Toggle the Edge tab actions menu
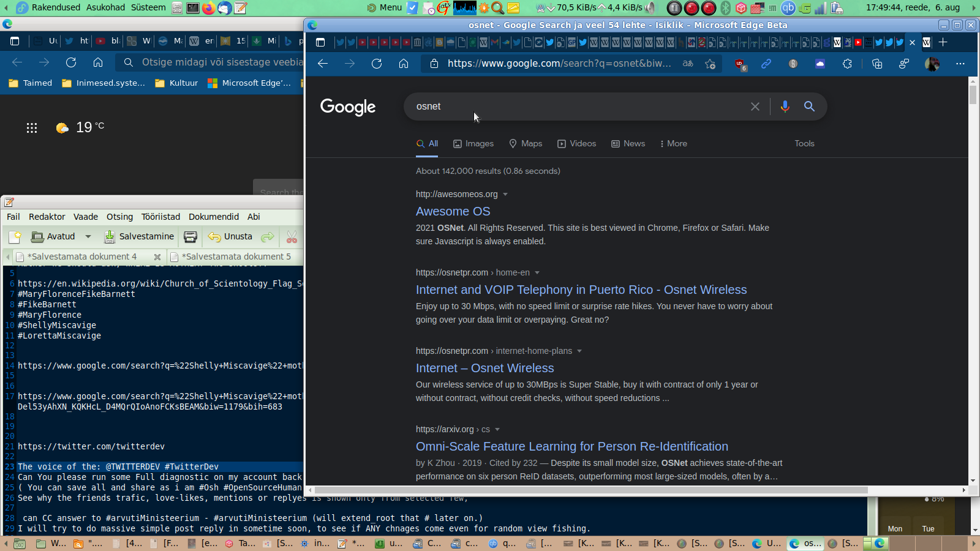The height and width of the screenshot is (551, 980). pyautogui.click(x=320, y=42)
